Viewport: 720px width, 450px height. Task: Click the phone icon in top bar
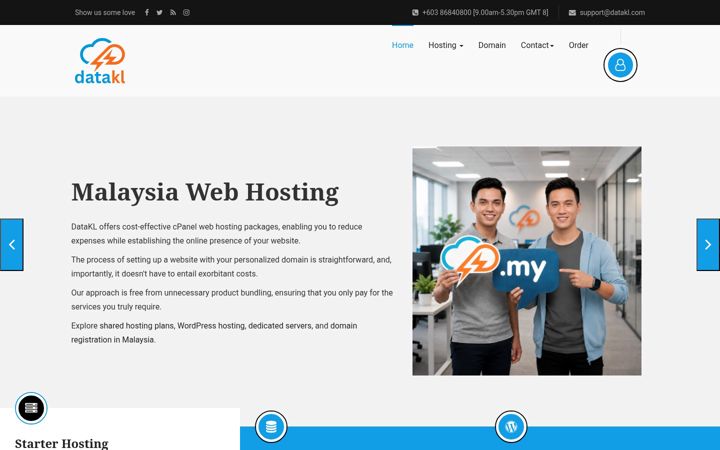point(415,13)
